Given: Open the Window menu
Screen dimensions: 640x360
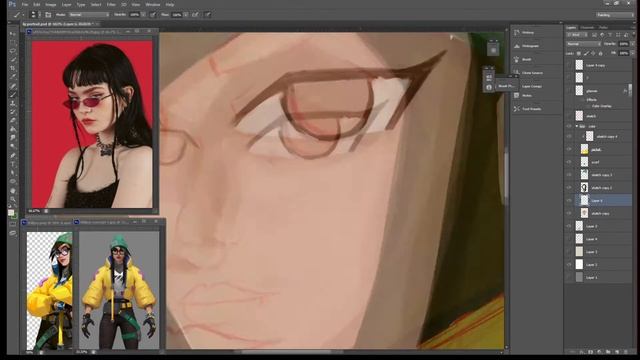Looking at the screenshot, I should tap(153, 4).
